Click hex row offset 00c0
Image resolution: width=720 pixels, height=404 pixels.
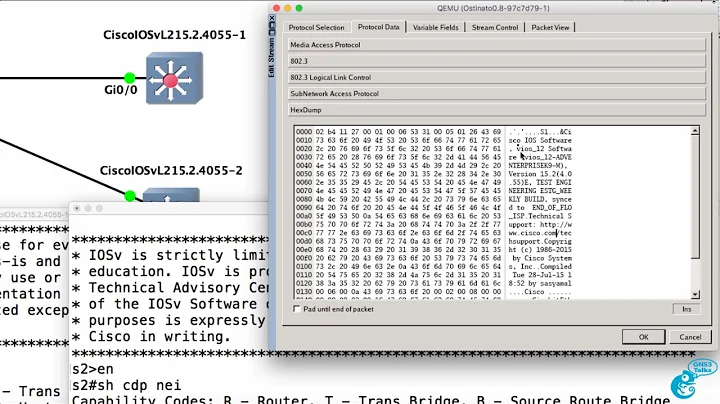(304, 233)
